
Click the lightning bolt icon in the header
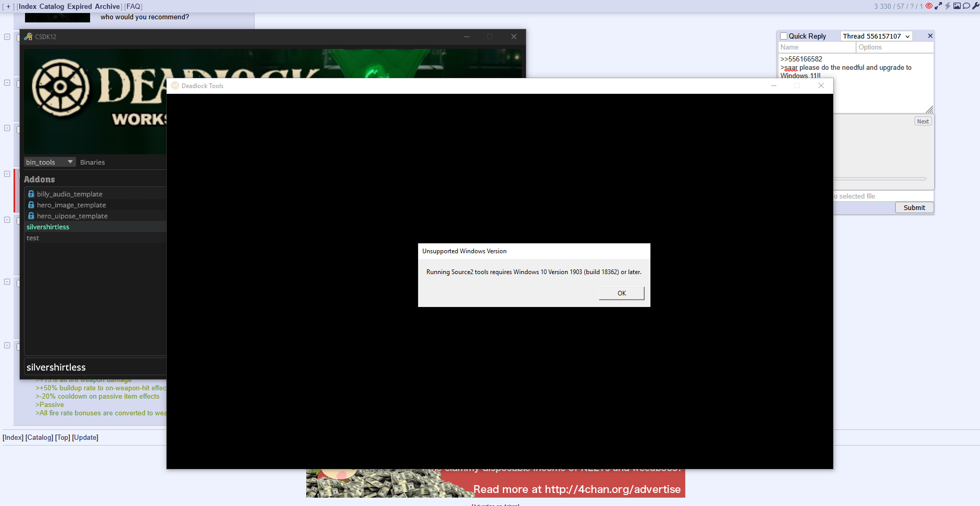pos(948,6)
